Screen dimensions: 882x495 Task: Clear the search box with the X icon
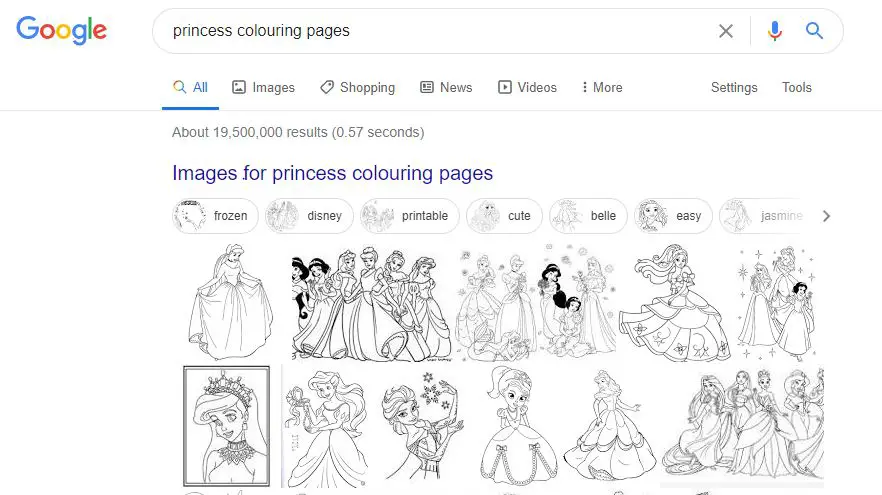726,31
